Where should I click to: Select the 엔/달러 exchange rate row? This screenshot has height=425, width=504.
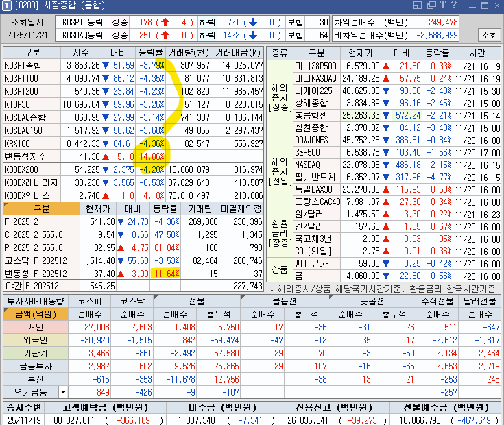pos(397,226)
